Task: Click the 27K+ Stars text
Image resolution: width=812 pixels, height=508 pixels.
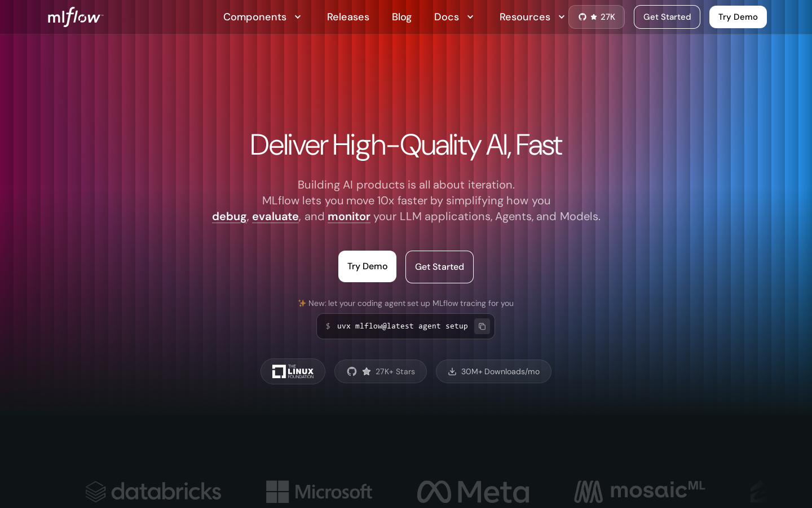Action: point(395,371)
